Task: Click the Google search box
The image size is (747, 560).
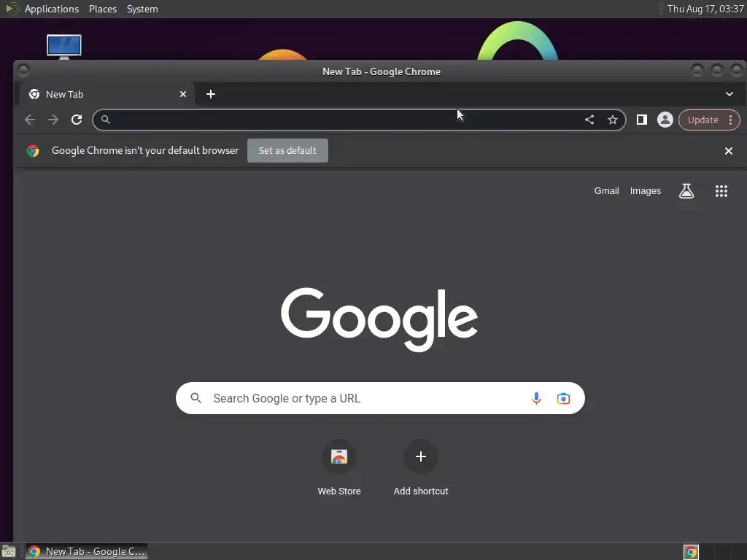Action: [380, 398]
